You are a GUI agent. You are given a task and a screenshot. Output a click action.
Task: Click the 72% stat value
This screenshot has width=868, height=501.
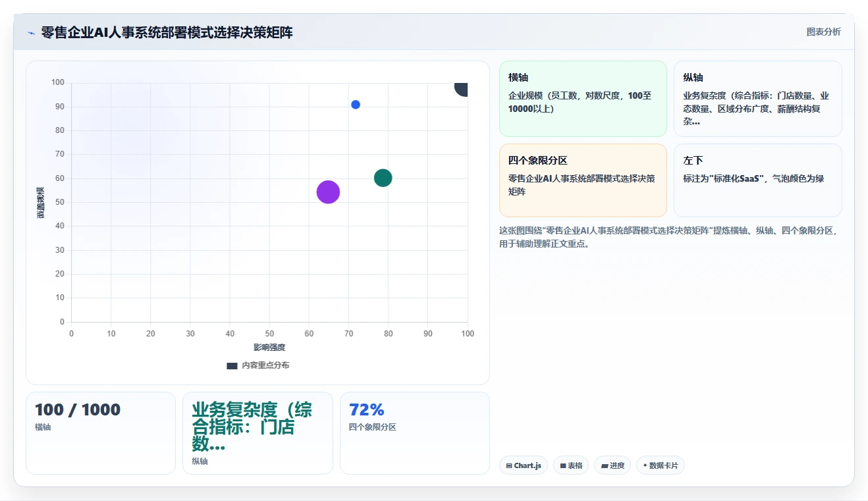click(x=367, y=409)
